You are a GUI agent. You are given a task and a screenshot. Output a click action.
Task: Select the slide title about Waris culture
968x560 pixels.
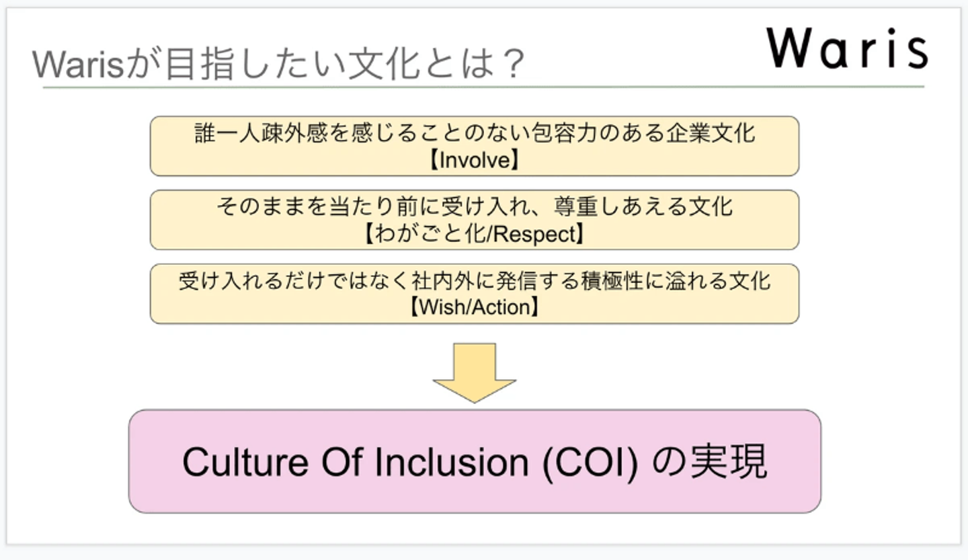click(x=278, y=64)
